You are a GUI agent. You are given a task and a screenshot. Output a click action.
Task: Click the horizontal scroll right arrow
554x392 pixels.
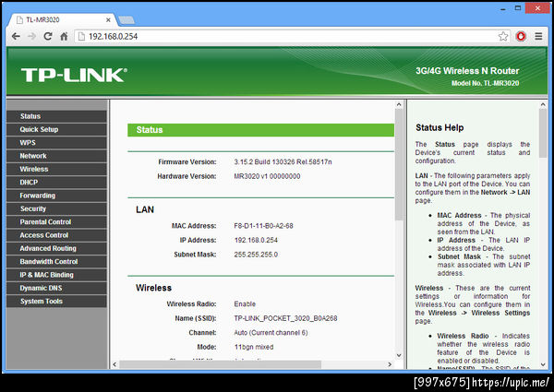[x=390, y=364]
